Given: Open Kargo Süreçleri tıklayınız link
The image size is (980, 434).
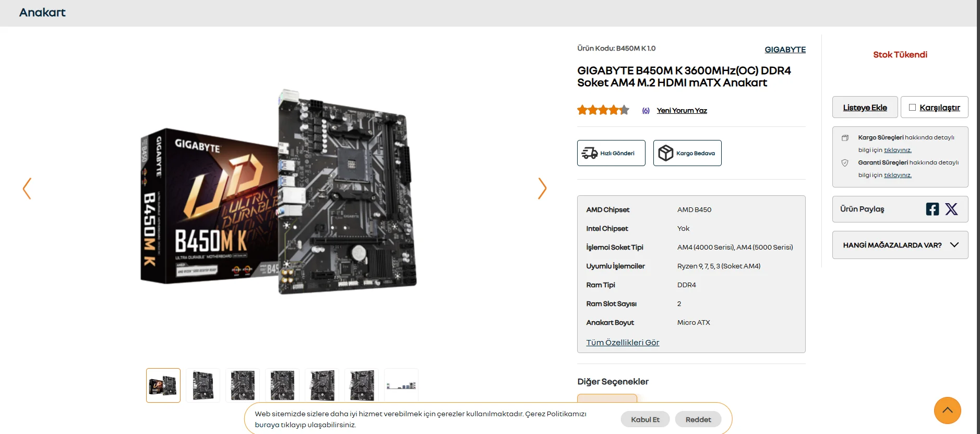Looking at the screenshot, I should point(898,150).
